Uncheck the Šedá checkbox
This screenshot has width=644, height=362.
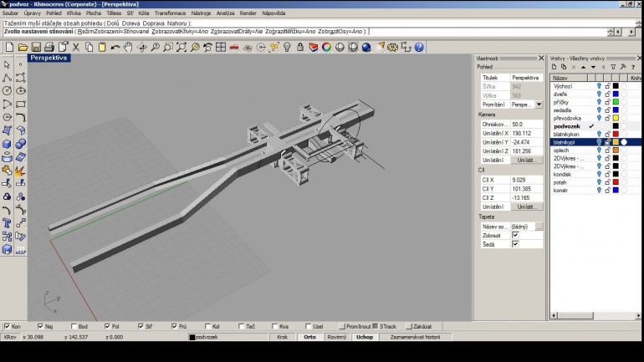point(515,244)
